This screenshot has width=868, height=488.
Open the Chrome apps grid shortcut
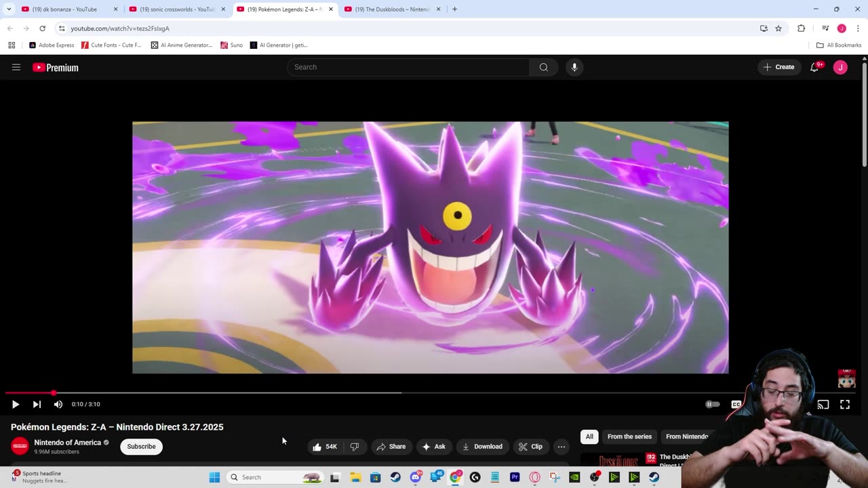12,45
